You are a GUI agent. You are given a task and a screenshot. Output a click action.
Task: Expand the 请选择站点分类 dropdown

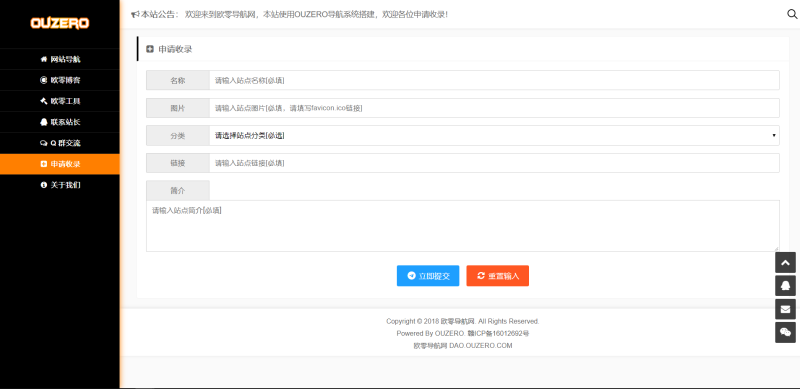[494, 136]
